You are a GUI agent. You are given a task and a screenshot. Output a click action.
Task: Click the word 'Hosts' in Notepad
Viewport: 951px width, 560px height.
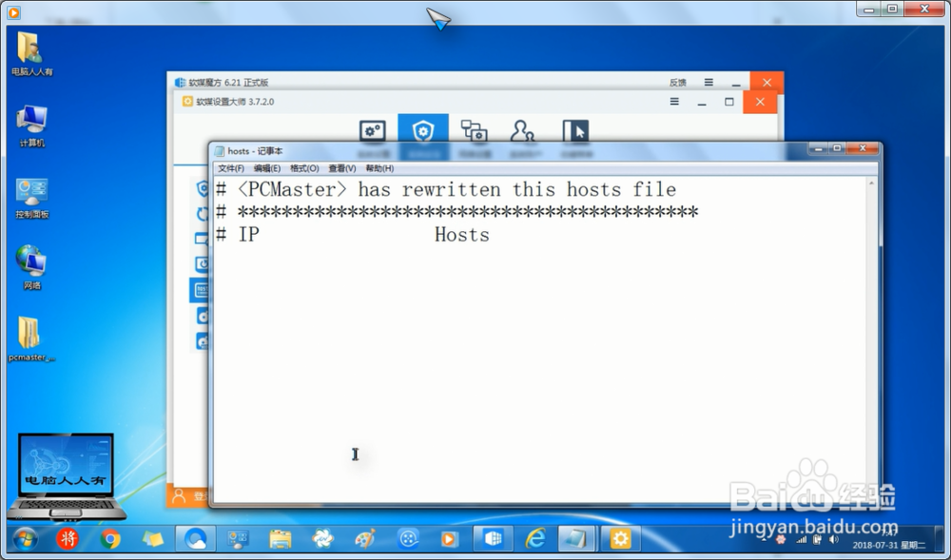[461, 235]
